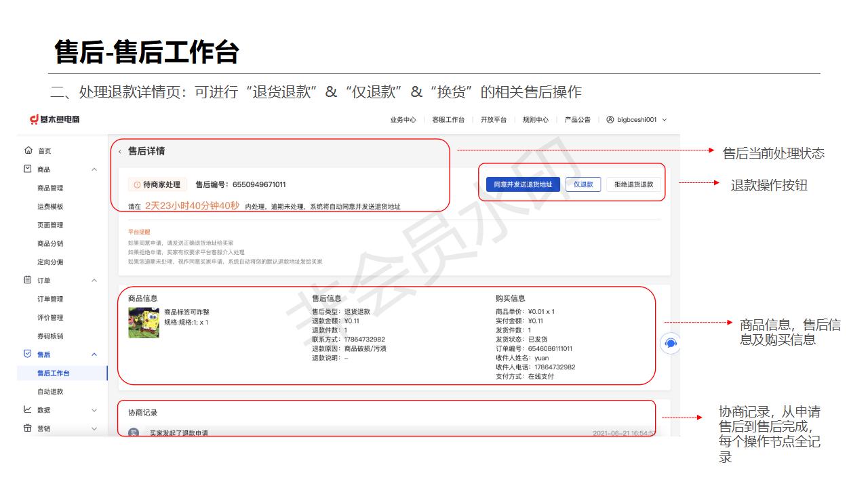Screen dimensions: 868x488
Task: Open 评价管理 in the sidebar
Action: 50,317
